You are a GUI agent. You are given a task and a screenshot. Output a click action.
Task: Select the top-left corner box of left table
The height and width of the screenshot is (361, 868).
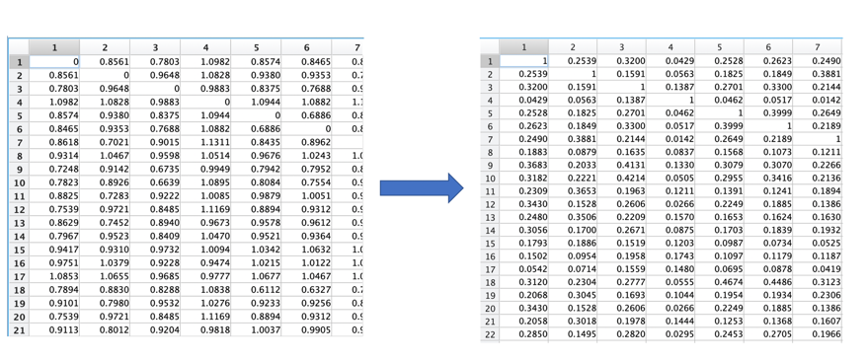coord(20,47)
